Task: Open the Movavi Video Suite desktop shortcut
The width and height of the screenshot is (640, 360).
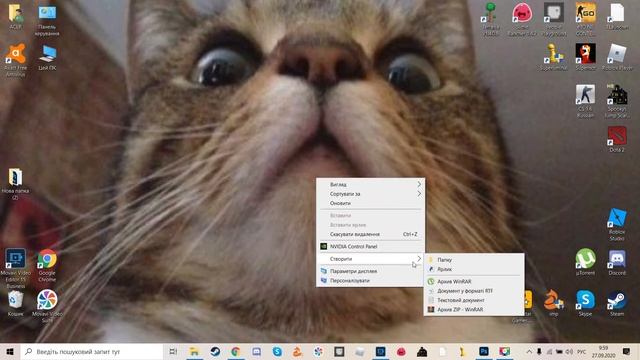Action: click(47, 305)
